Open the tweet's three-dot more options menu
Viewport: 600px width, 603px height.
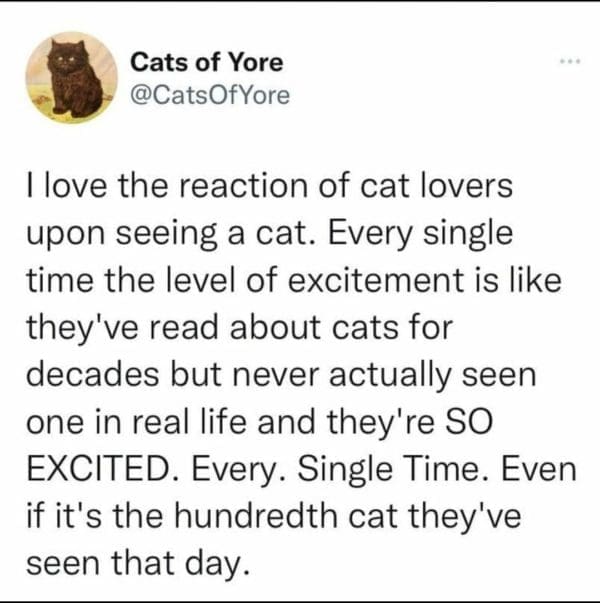571,61
